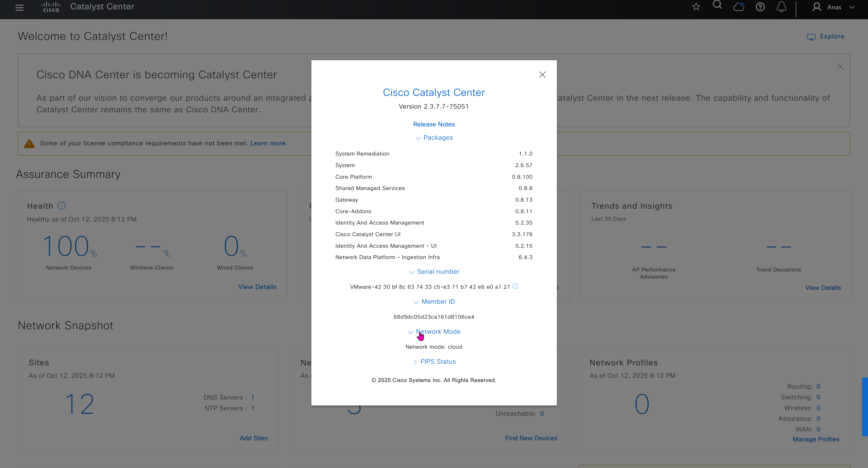Click the Learn more license link

[268, 143]
